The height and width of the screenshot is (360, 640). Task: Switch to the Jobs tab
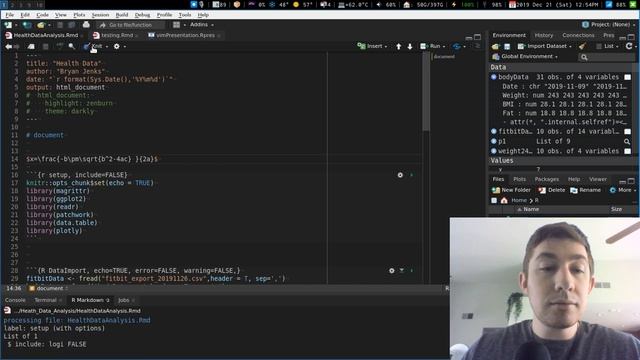tap(124, 300)
